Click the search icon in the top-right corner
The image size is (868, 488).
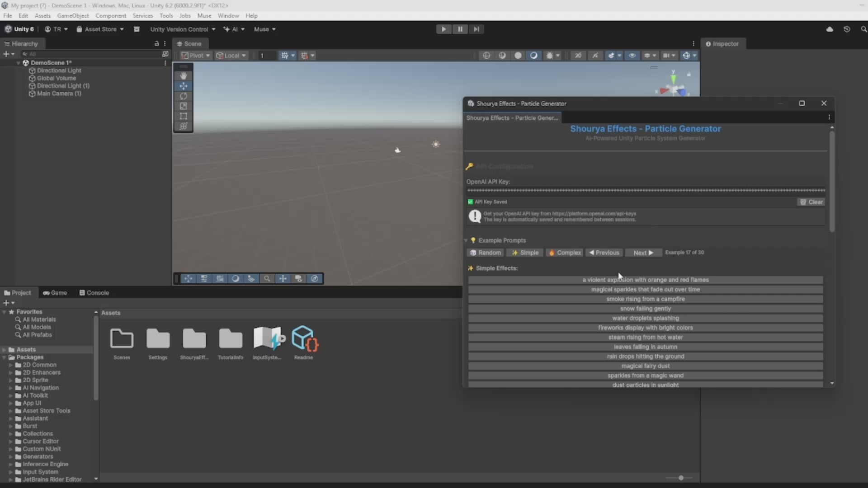(864, 29)
